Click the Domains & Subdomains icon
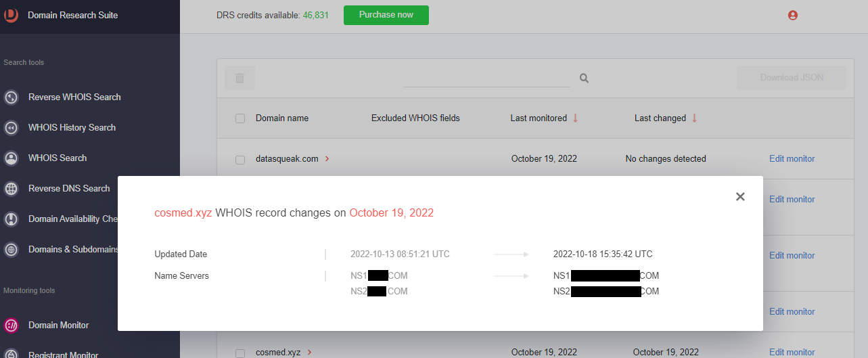 (x=11, y=250)
